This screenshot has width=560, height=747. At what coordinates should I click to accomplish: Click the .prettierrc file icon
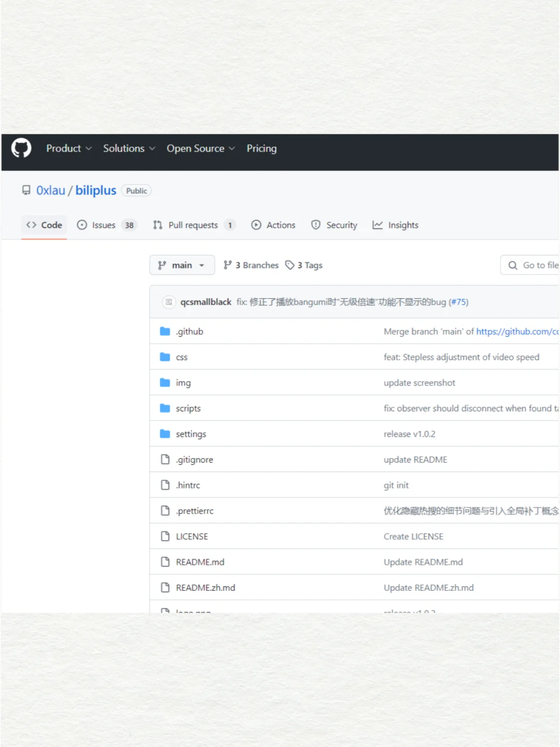click(165, 510)
